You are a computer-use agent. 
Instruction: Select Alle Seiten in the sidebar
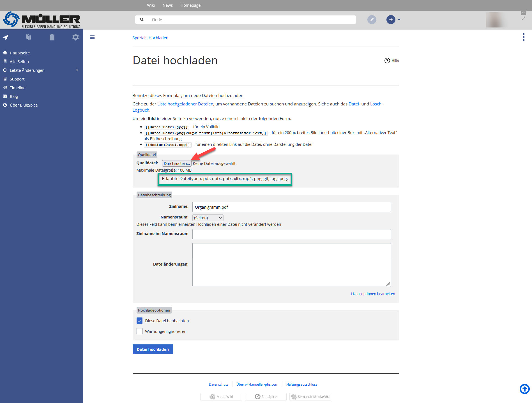click(x=19, y=62)
